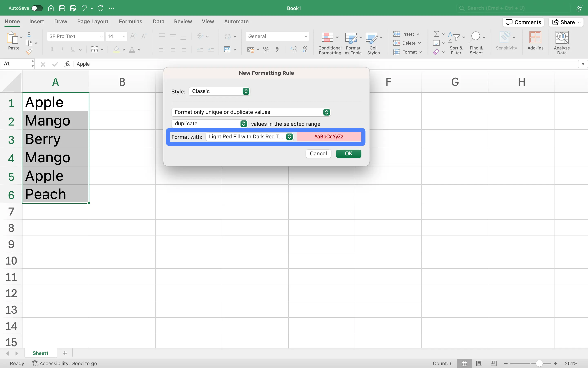Click the Cut scissors icon
Screen dimensions: 588x368
coord(29,34)
